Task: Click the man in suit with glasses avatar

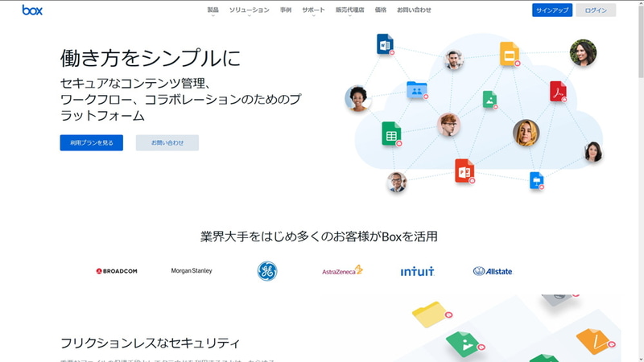Action: 397,183
